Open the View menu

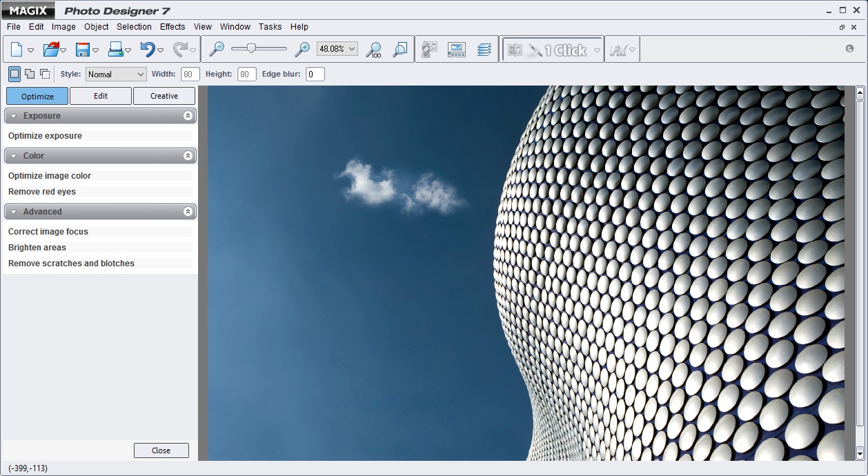click(x=203, y=27)
